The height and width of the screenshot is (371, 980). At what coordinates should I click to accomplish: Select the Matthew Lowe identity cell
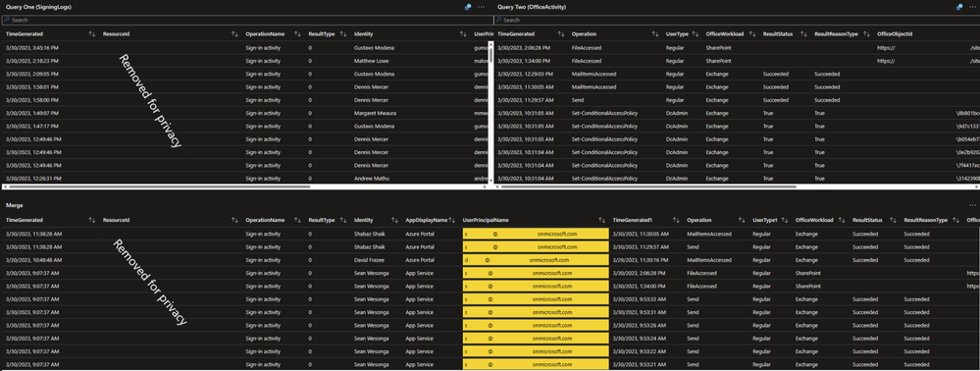point(371,61)
